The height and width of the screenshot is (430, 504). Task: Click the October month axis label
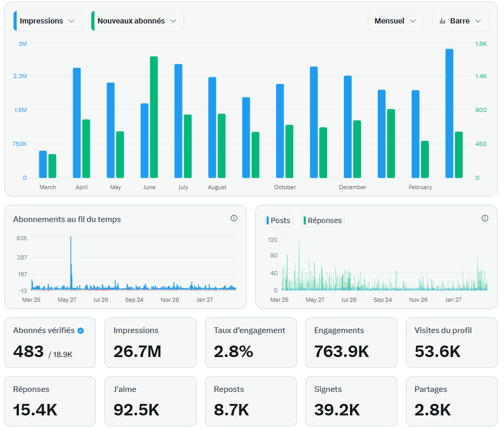tap(285, 187)
